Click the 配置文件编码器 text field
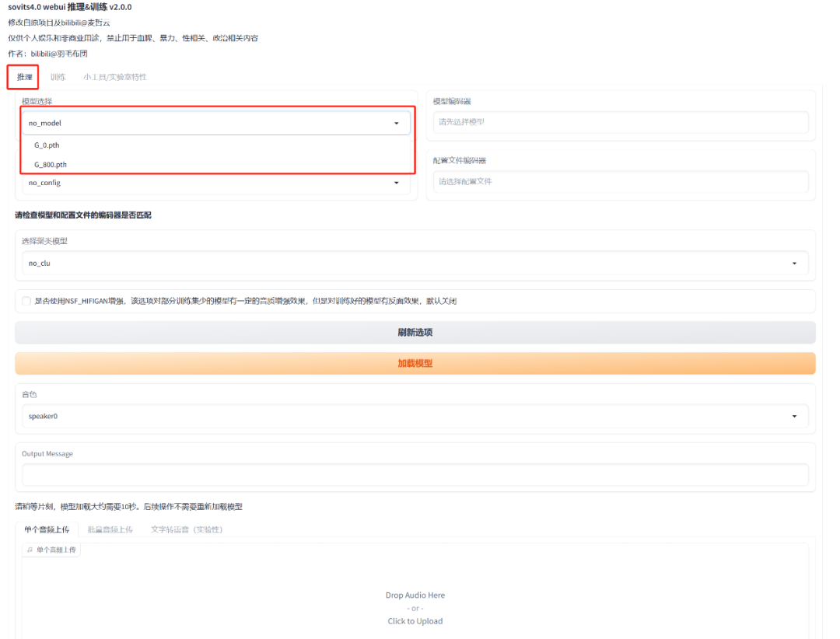Viewport: 840px width, 639px height. (x=621, y=182)
